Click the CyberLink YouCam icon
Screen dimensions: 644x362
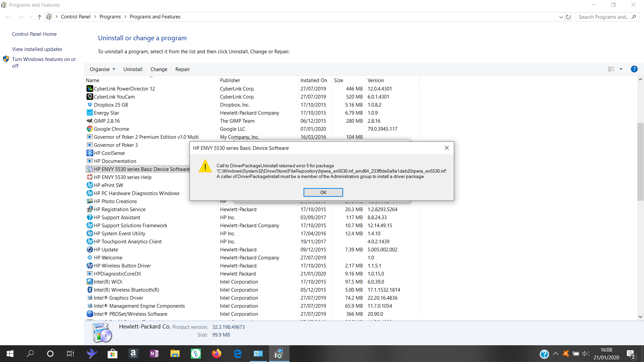[90, 97]
